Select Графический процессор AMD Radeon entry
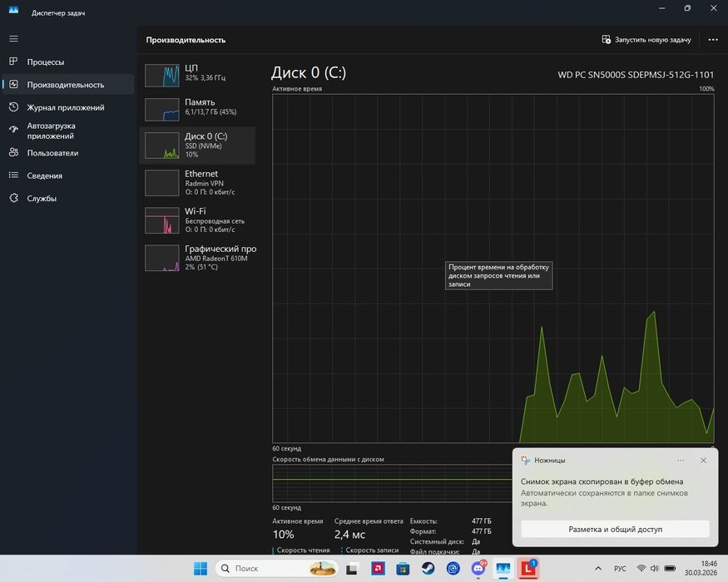The image size is (728, 582). pyautogui.click(x=197, y=258)
